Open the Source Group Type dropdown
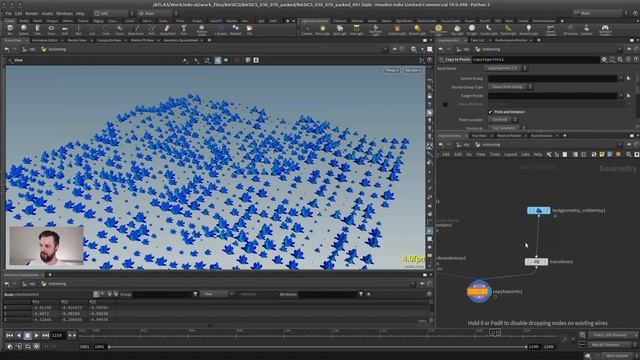640x360 pixels. [510, 87]
